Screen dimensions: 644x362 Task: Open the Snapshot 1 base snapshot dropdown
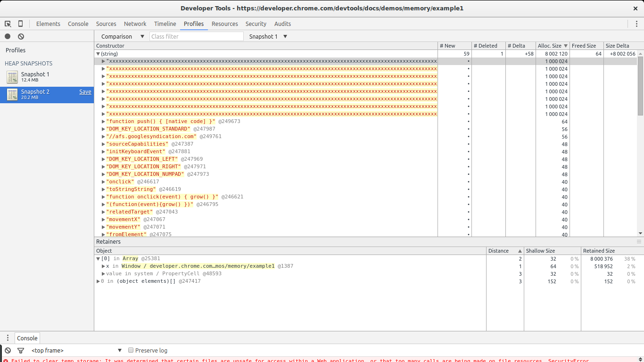[x=268, y=36]
